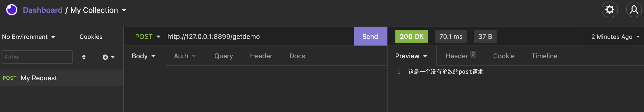Open the 2 Minutes Ago history dropdown
Viewport: 644px width, 112px height.
point(615,37)
